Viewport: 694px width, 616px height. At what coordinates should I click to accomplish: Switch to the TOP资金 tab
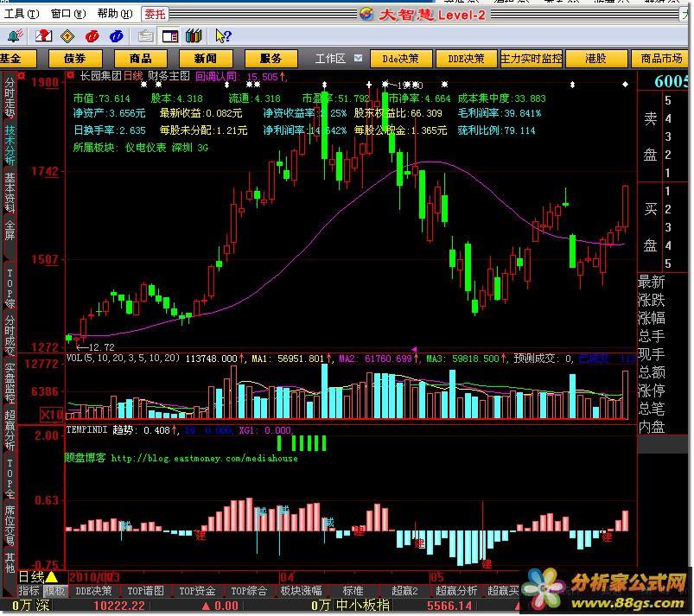tap(197, 590)
